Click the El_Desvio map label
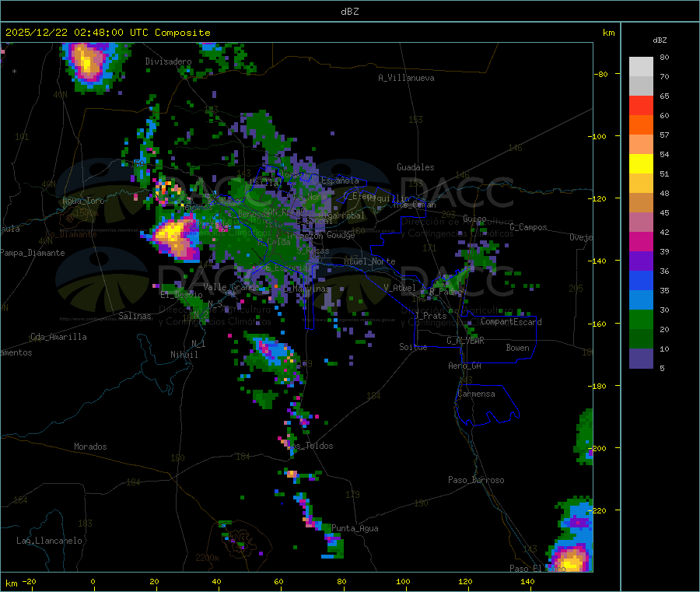The width and height of the screenshot is (700, 592). (181, 295)
